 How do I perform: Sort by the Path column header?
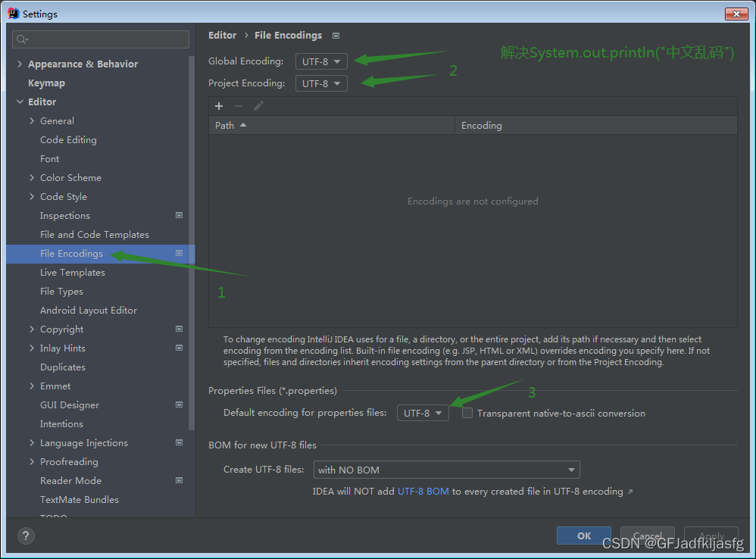point(332,125)
